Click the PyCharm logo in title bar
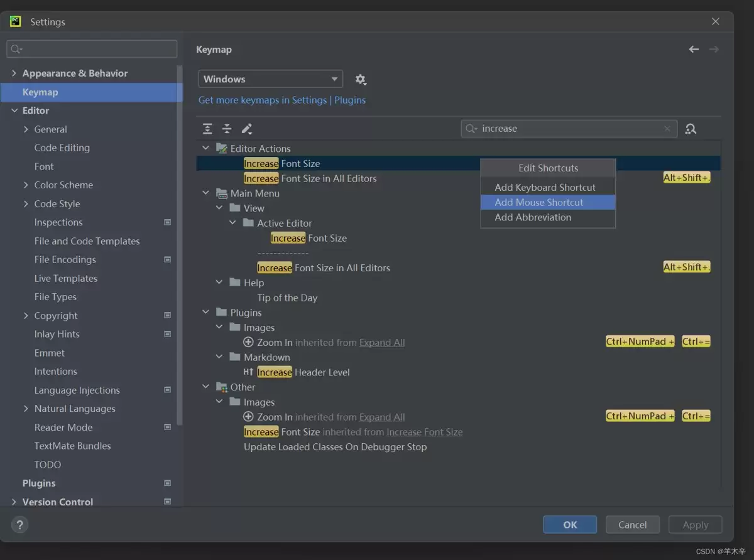The image size is (754, 560). 16,21
